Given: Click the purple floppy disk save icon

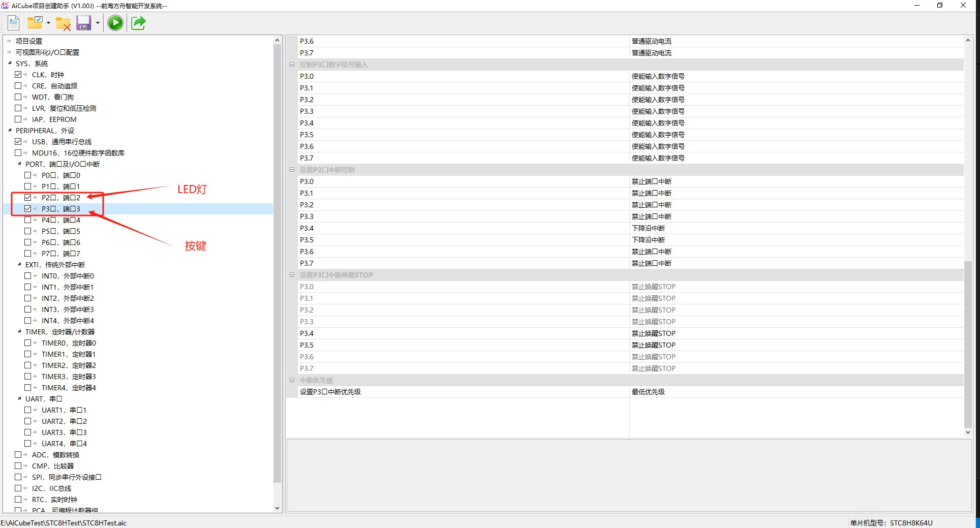Looking at the screenshot, I should (83, 23).
